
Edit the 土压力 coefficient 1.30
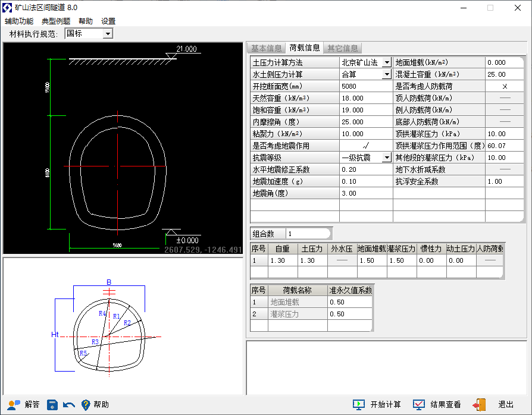pos(312,260)
